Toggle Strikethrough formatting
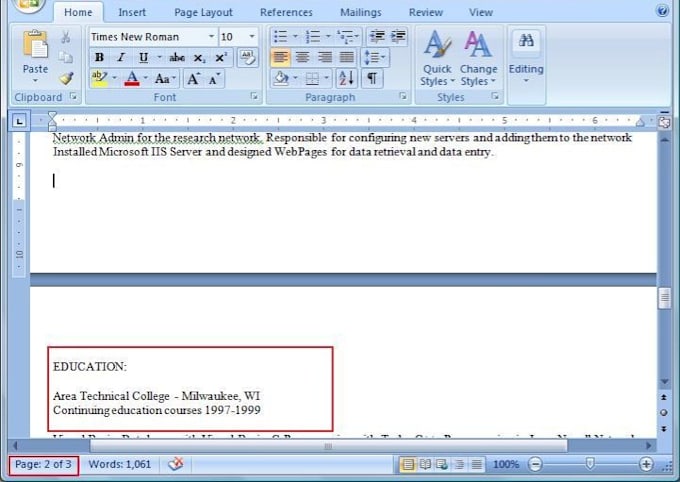 point(177,57)
